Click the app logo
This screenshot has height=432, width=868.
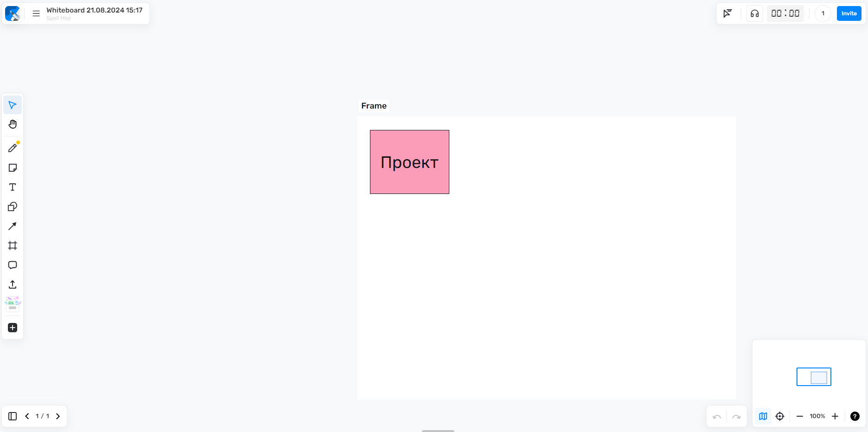pyautogui.click(x=13, y=13)
